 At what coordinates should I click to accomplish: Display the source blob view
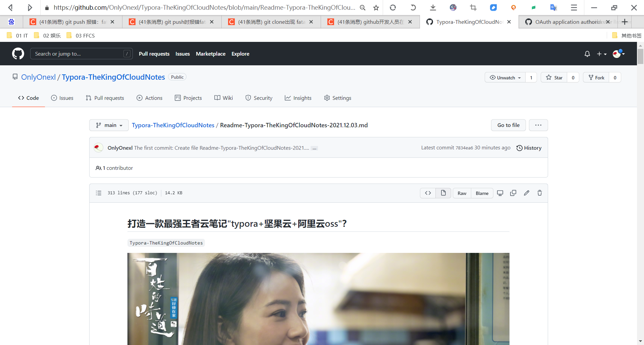tap(428, 193)
